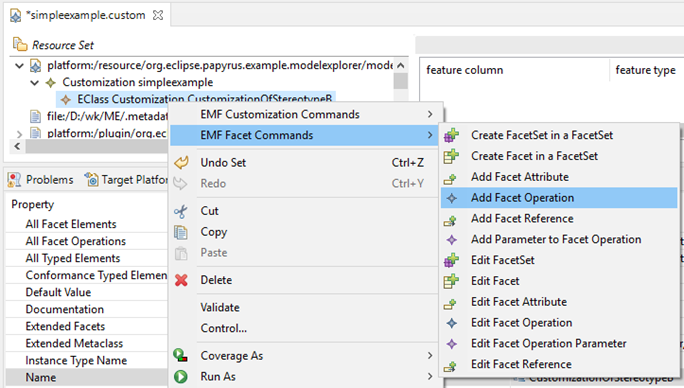Click the Undo Set arrow icon

(x=181, y=163)
